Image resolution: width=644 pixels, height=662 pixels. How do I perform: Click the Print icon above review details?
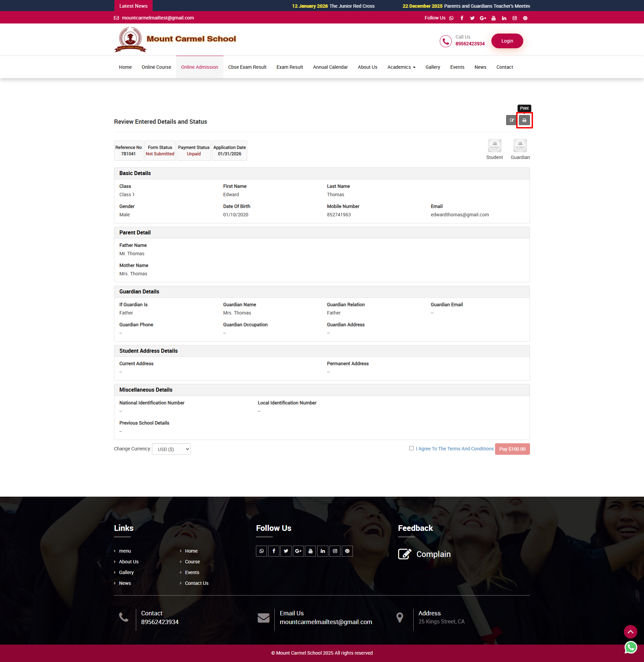(x=524, y=120)
